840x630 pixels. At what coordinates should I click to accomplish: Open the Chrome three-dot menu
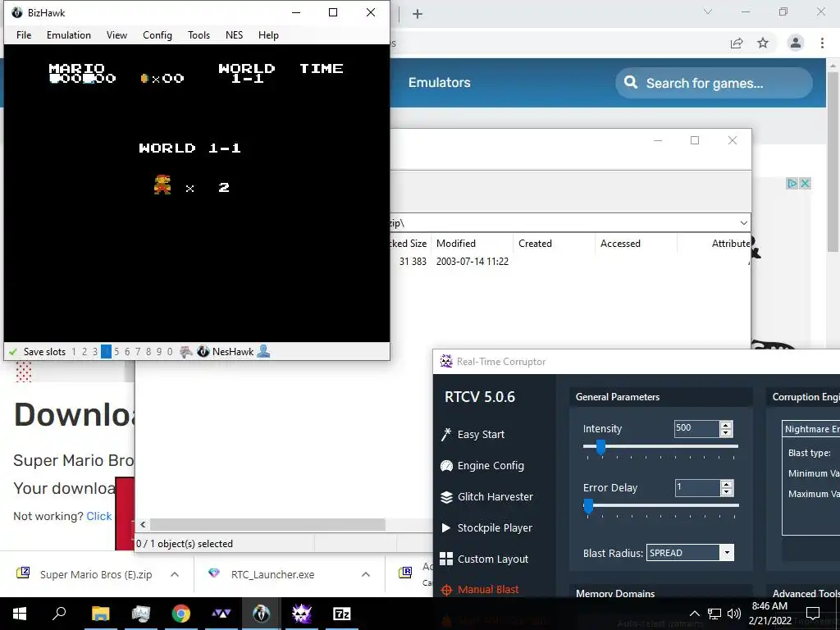pyautogui.click(x=822, y=43)
